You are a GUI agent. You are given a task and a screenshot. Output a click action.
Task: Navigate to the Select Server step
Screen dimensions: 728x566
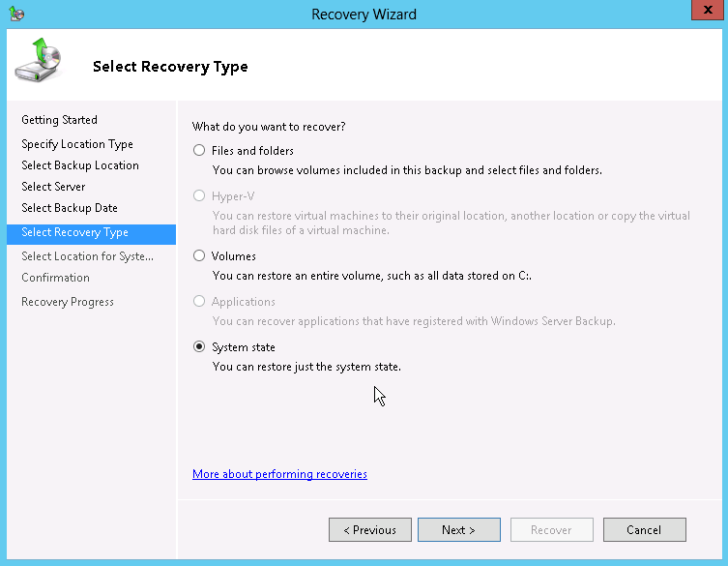(x=53, y=187)
